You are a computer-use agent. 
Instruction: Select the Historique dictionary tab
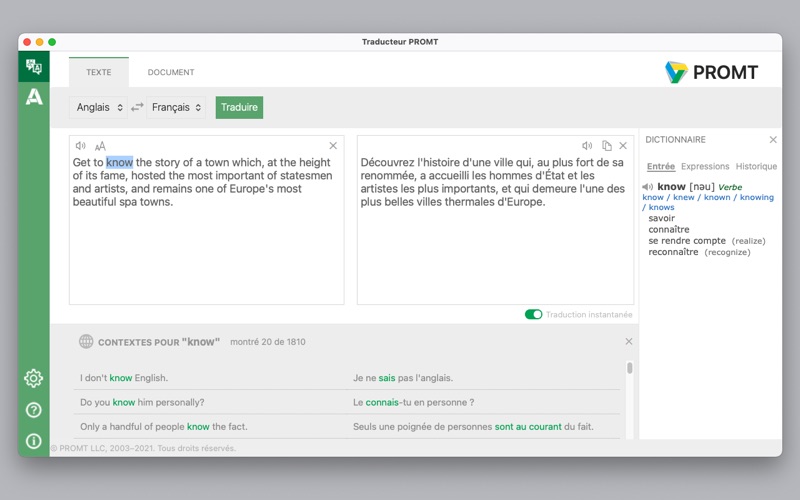[x=756, y=166]
